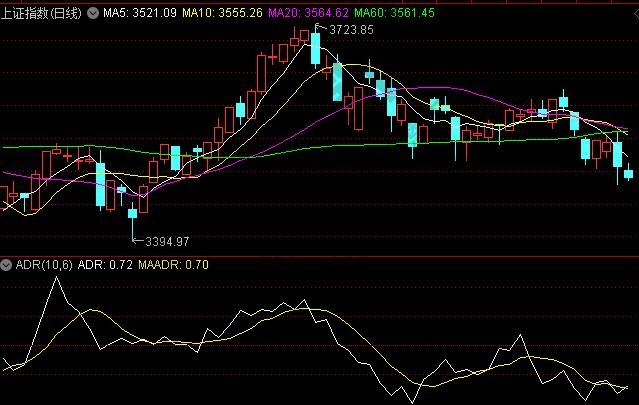The height and width of the screenshot is (405, 639).
Task: Select the tall cyan candlestick at the 3723.85 high
Action: [x=315, y=48]
